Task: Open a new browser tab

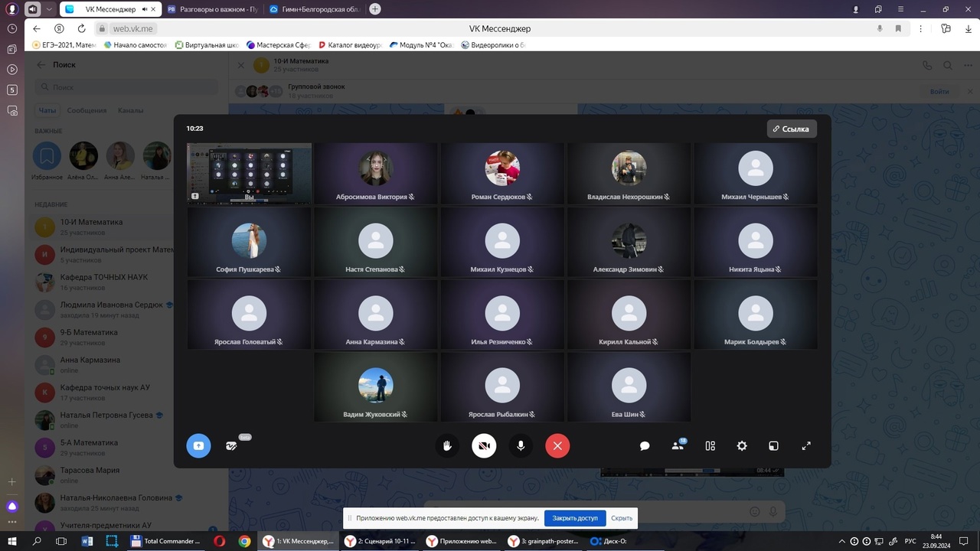Action: 375,9
